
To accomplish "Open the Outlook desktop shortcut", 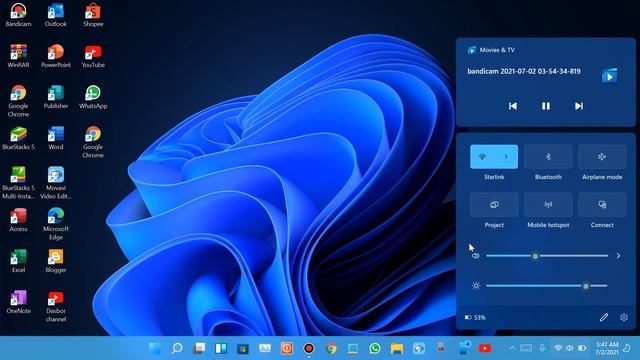I will tap(56, 15).
